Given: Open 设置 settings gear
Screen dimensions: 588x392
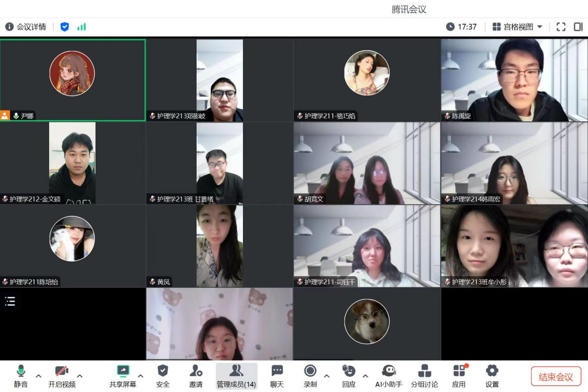Looking at the screenshot, I should [x=492, y=376].
